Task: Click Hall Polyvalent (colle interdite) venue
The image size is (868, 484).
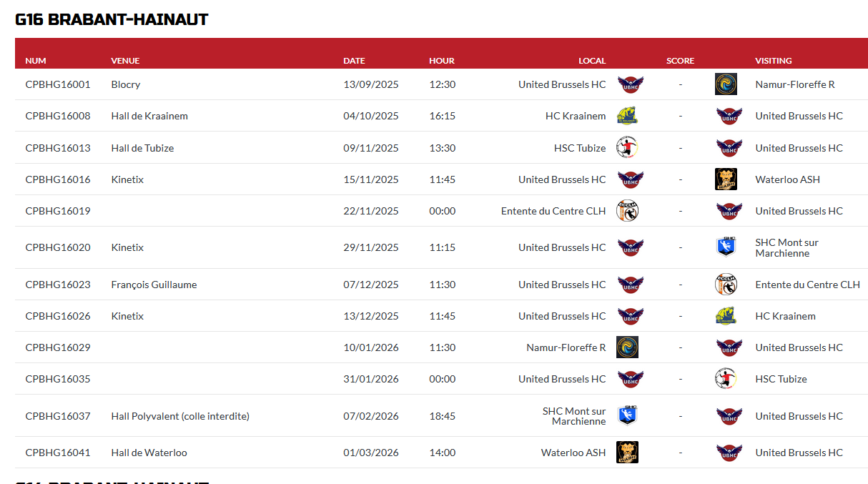Action: pyautogui.click(x=180, y=416)
